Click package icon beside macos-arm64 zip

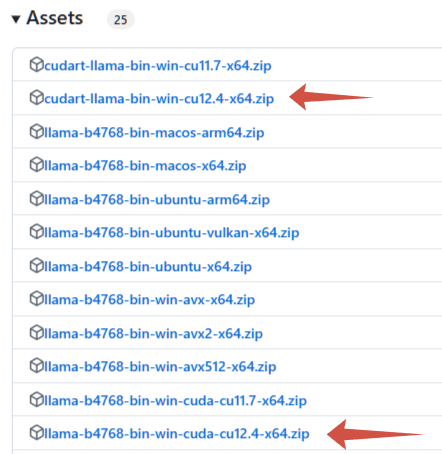[37, 132]
